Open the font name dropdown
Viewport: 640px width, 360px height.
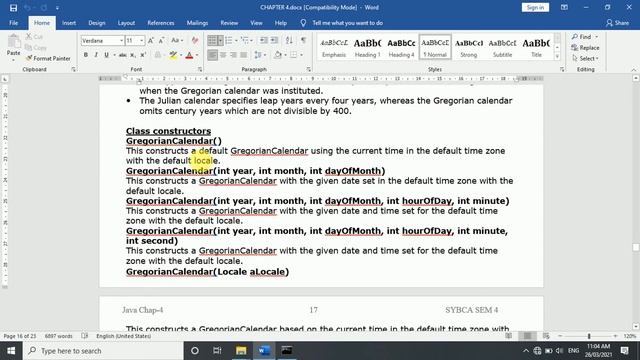point(121,41)
